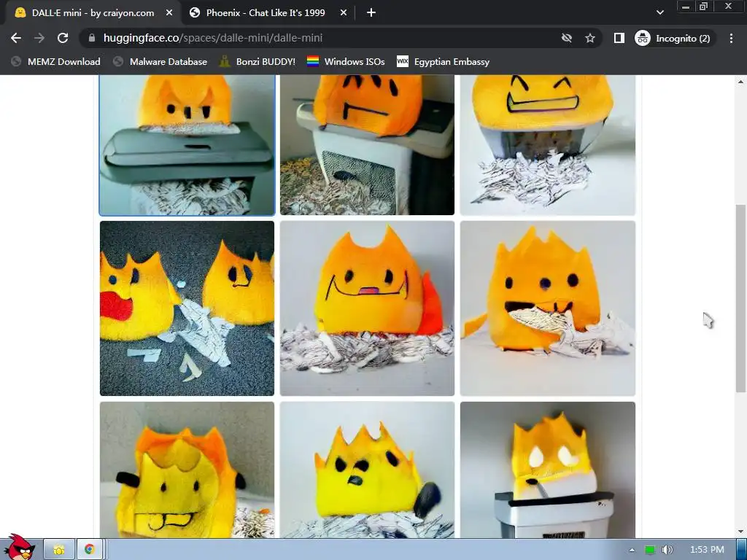Go forward with the forward arrow
The image size is (747, 560).
click(39, 38)
